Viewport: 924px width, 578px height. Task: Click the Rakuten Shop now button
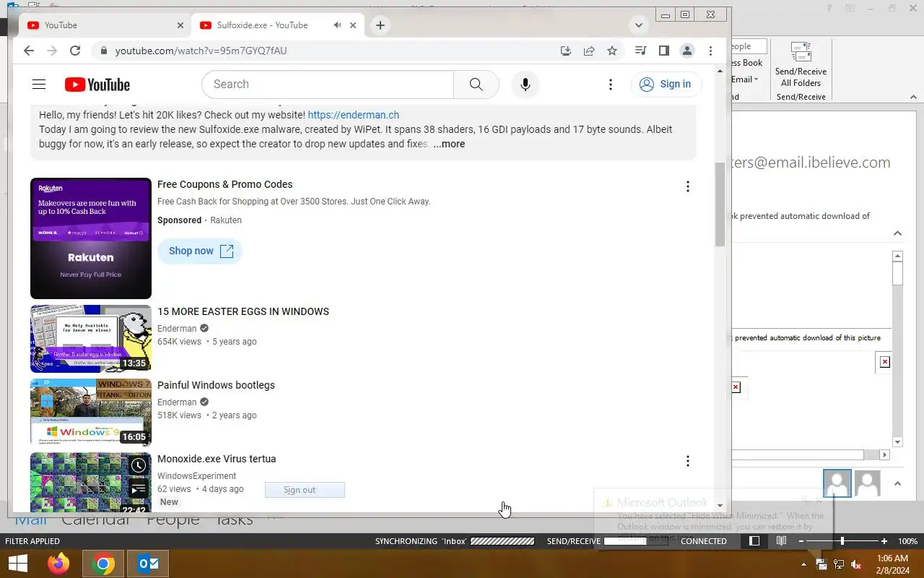click(x=200, y=251)
